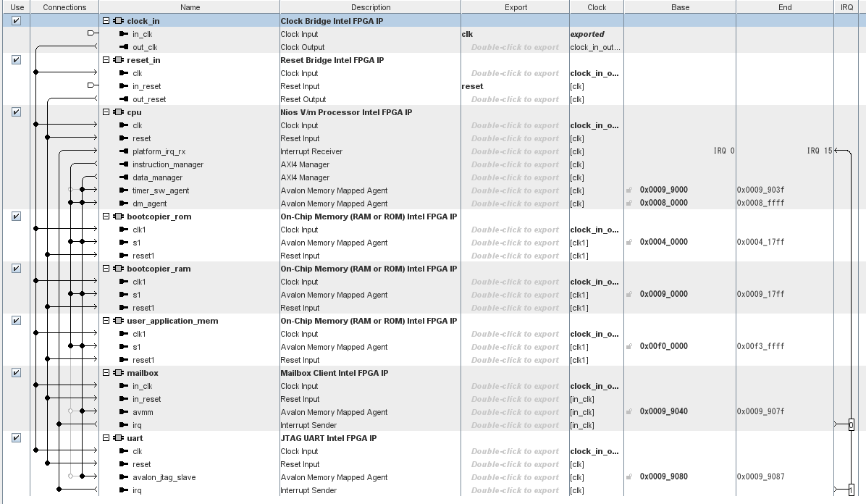The image size is (866, 504).
Task: Uncheck the Use checkbox for mailbox
Action: (x=16, y=373)
